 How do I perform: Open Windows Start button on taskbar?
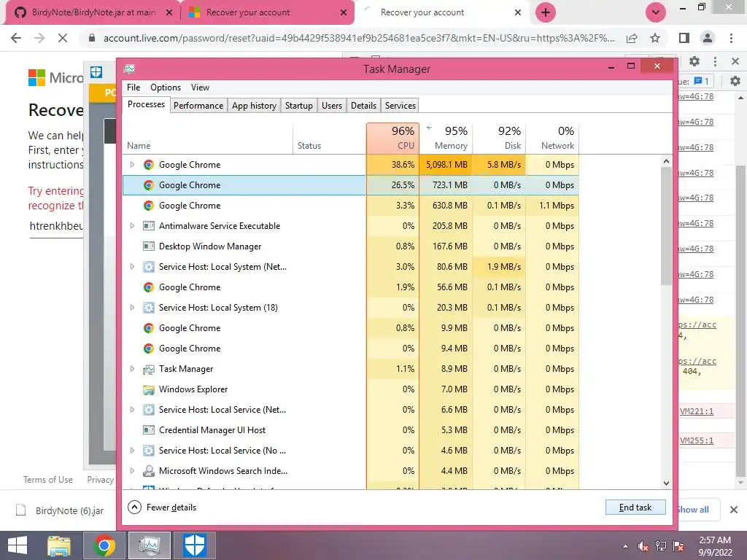tap(18, 545)
